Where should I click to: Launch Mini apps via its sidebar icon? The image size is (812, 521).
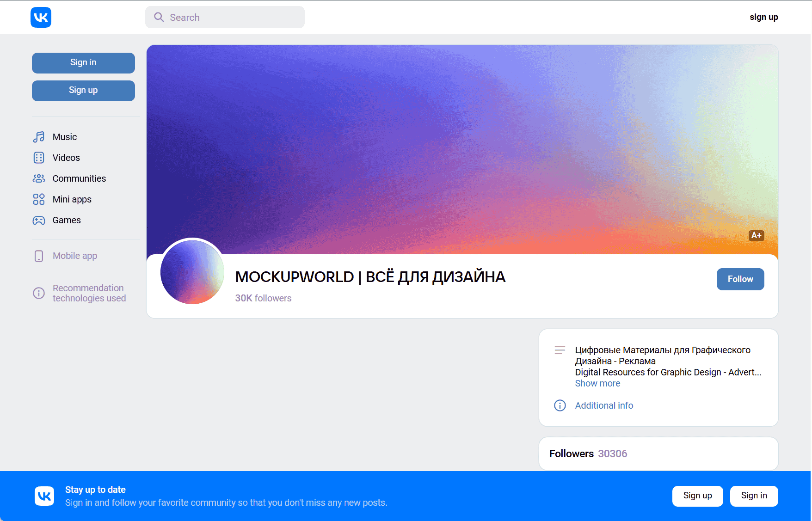pyautogui.click(x=39, y=199)
